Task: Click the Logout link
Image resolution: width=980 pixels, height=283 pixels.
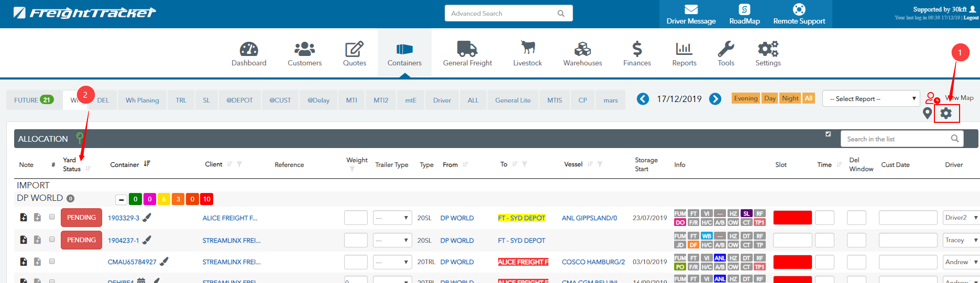Action: point(971,18)
